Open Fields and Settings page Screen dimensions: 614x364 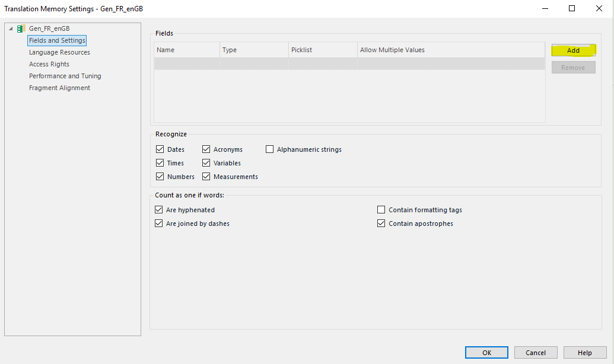click(57, 40)
